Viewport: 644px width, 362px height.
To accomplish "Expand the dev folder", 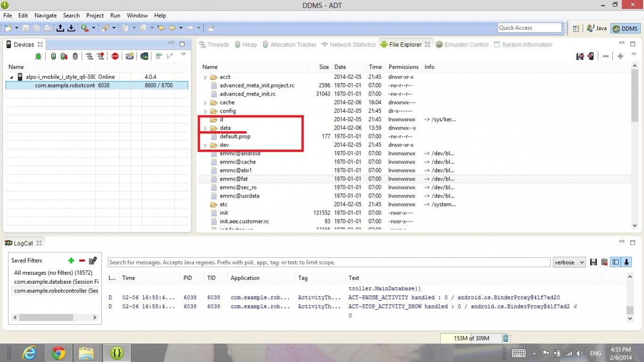I will (x=206, y=145).
